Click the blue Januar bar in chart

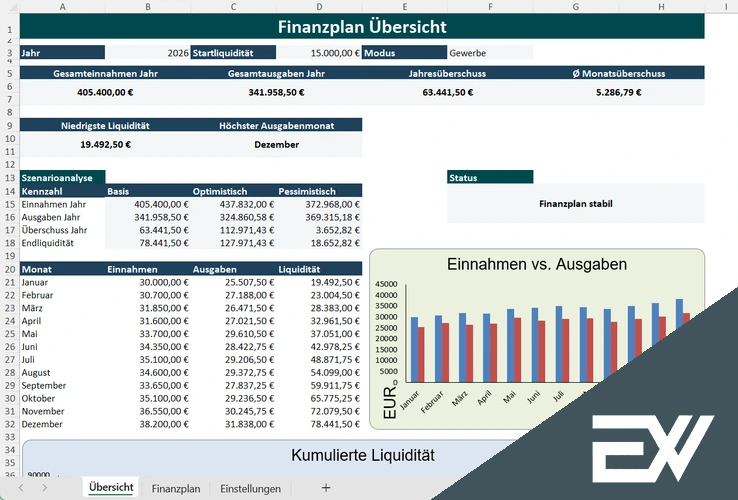click(414, 349)
